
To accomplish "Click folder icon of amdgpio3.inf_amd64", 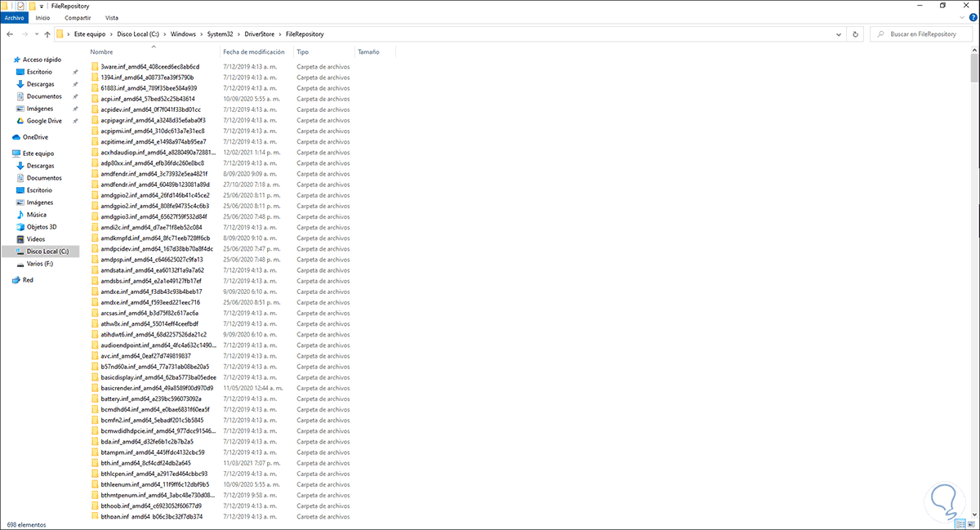I will point(94,216).
